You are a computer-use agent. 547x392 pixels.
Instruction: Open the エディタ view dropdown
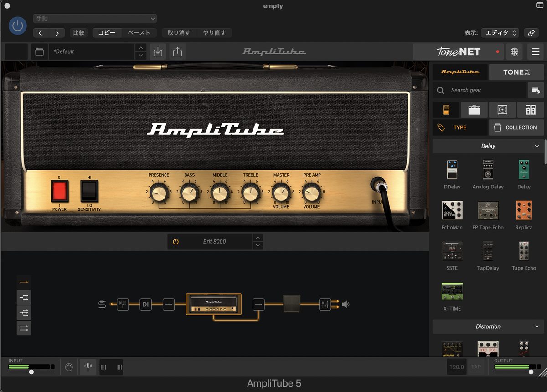[500, 33]
